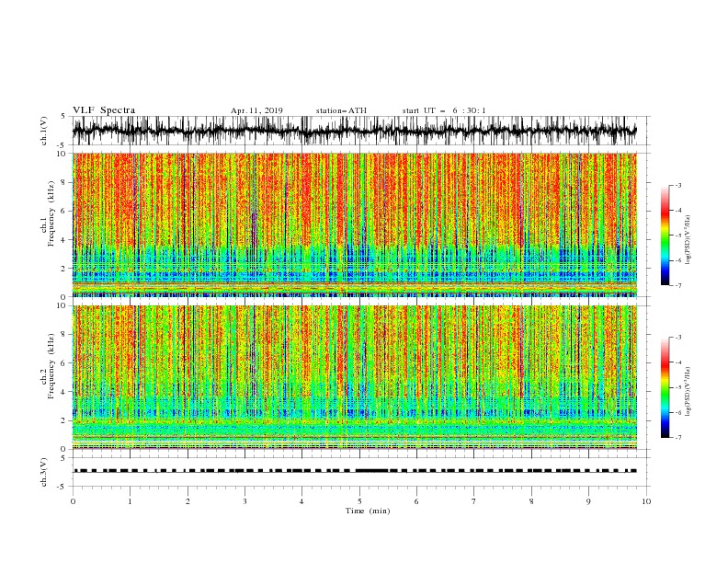The image size is (728, 563).
Task: Click the ch.1 PSD color bar
Action: tap(665, 236)
